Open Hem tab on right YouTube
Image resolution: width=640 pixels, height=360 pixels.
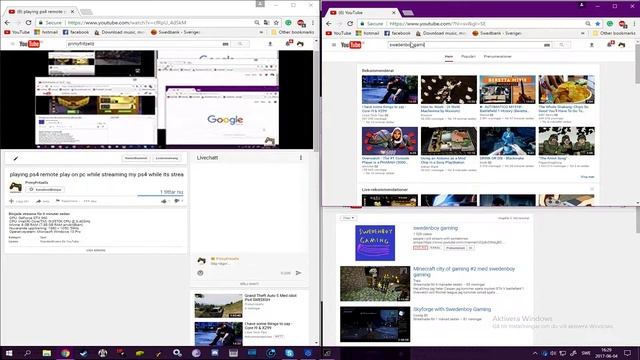449,57
